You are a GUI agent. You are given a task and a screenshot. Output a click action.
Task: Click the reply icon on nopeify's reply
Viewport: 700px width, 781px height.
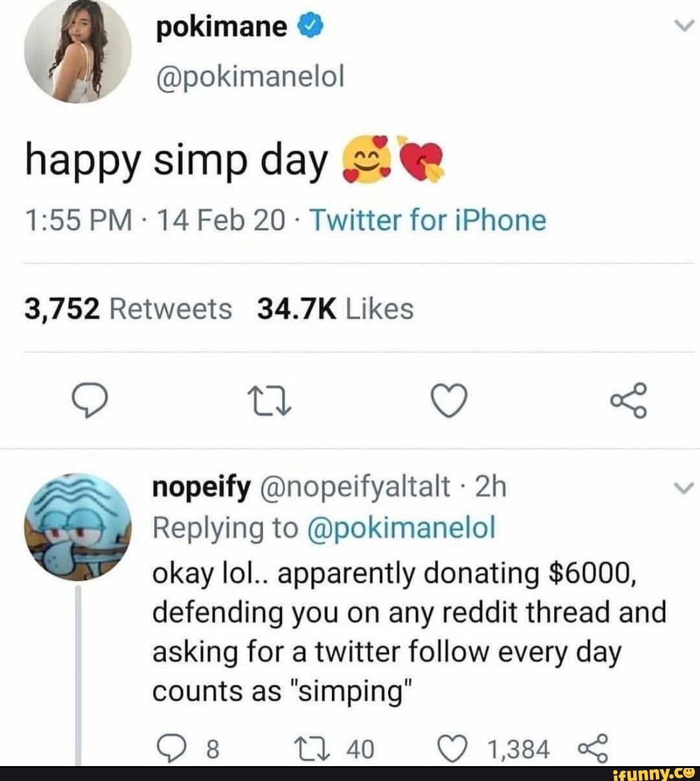[172, 747]
